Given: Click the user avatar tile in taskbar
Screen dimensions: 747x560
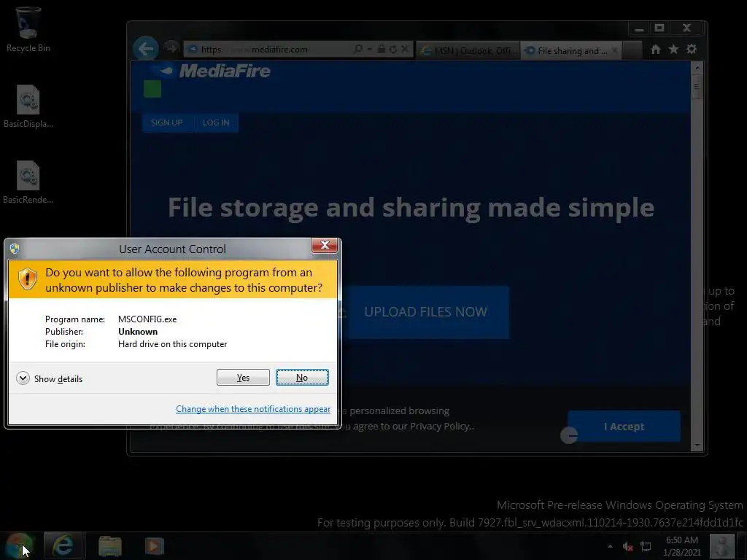Looking at the screenshot, I should tap(721, 546).
